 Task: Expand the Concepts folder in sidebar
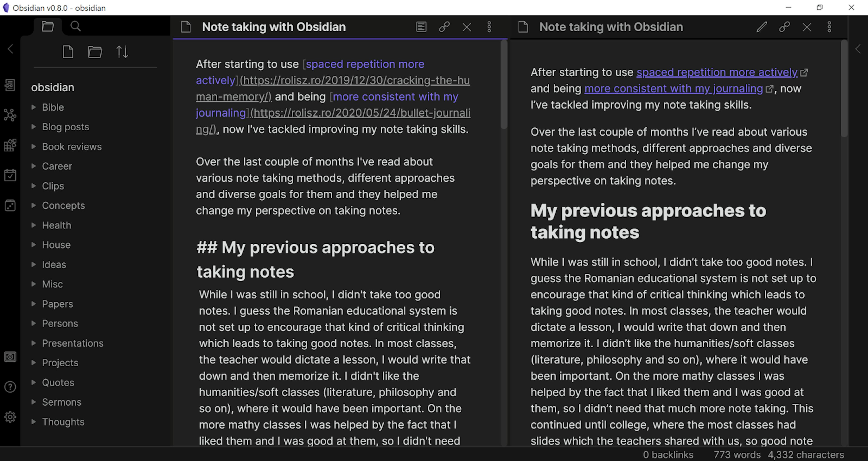(x=33, y=205)
